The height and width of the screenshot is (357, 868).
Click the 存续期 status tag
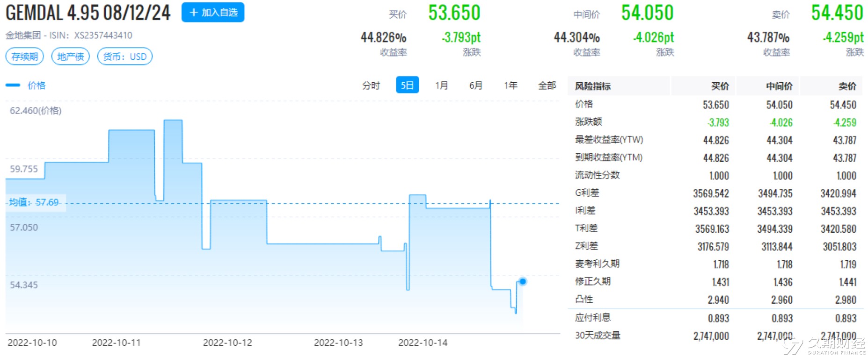pos(25,57)
